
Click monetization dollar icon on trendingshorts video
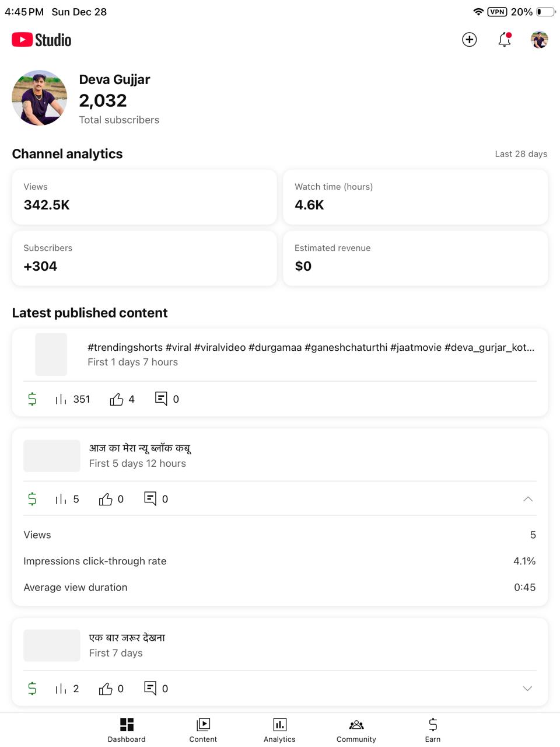pyautogui.click(x=32, y=399)
